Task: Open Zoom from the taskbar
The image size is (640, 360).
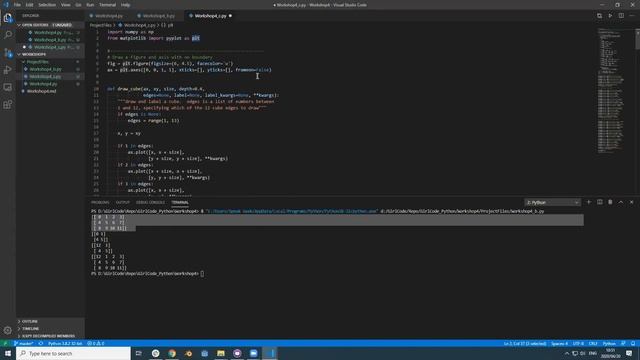Action: (253, 353)
